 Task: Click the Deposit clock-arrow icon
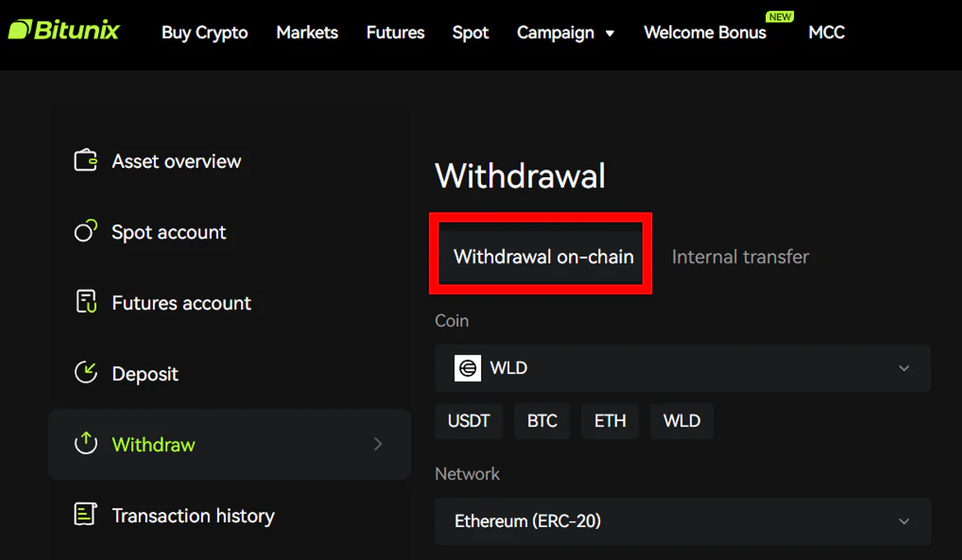click(86, 373)
